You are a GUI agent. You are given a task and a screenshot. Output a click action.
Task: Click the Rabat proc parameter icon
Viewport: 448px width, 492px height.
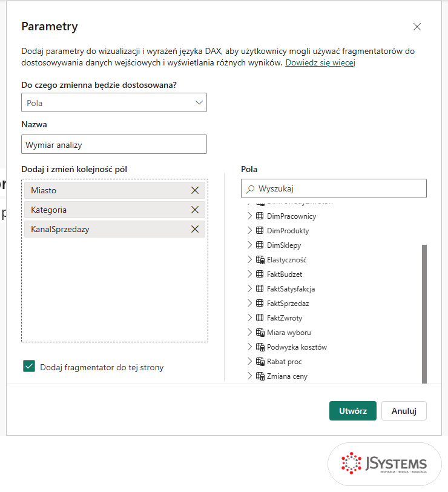point(260,362)
